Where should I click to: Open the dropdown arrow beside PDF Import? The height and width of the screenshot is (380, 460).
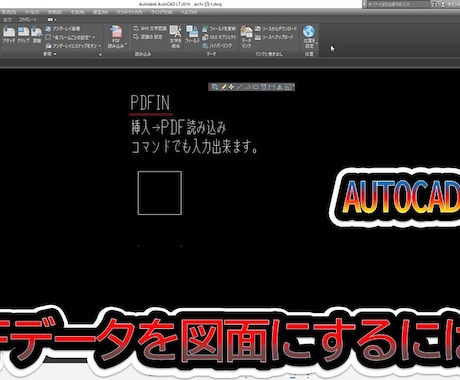tap(126, 44)
